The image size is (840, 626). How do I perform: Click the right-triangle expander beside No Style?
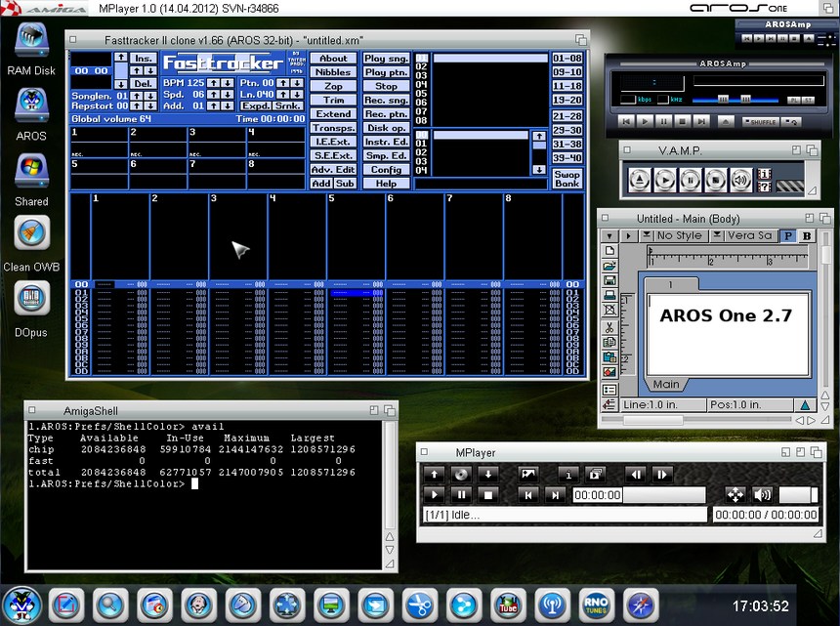coord(628,235)
